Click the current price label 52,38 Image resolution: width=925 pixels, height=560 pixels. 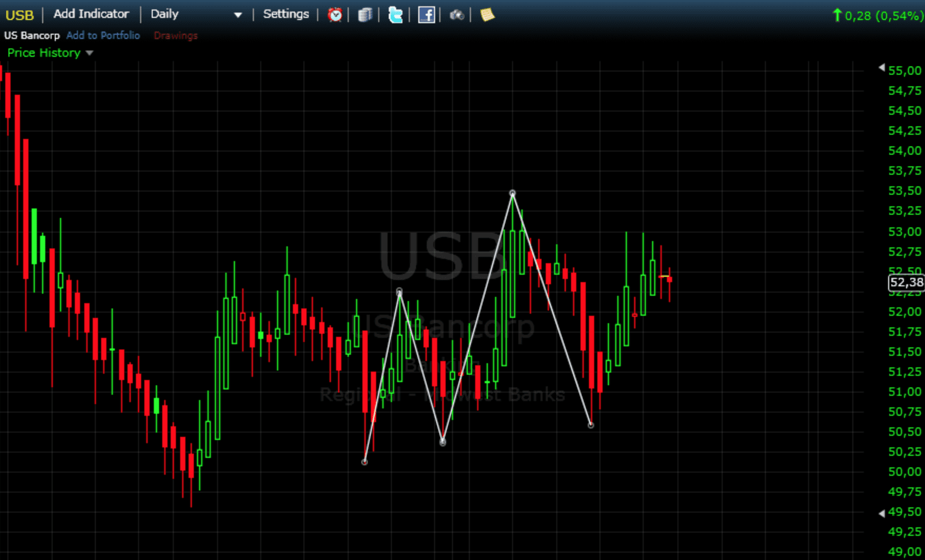click(x=906, y=283)
